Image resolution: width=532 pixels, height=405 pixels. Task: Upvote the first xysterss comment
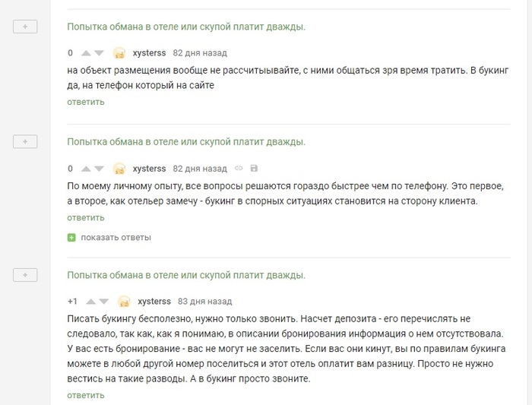(85, 53)
